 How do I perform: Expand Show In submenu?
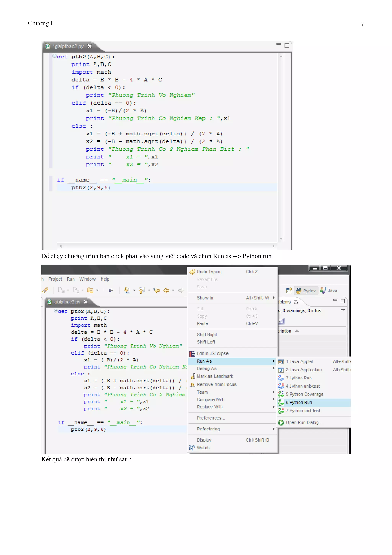[x=233, y=298]
